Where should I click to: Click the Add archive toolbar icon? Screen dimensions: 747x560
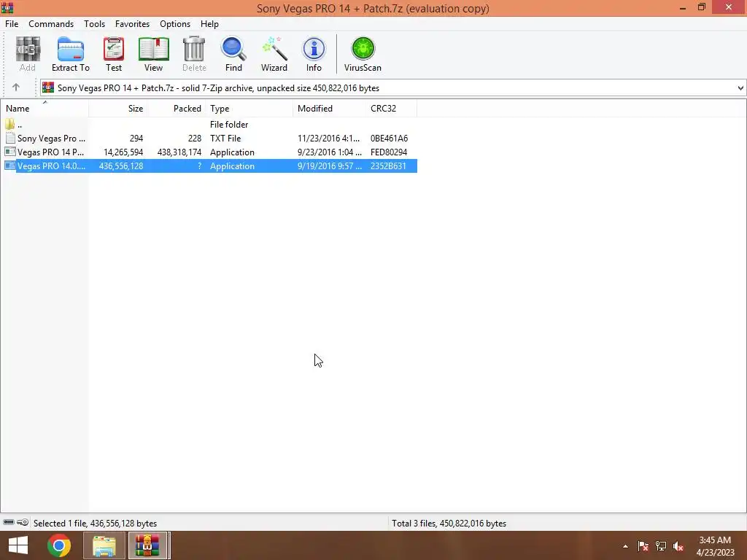pyautogui.click(x=28, y=49)
